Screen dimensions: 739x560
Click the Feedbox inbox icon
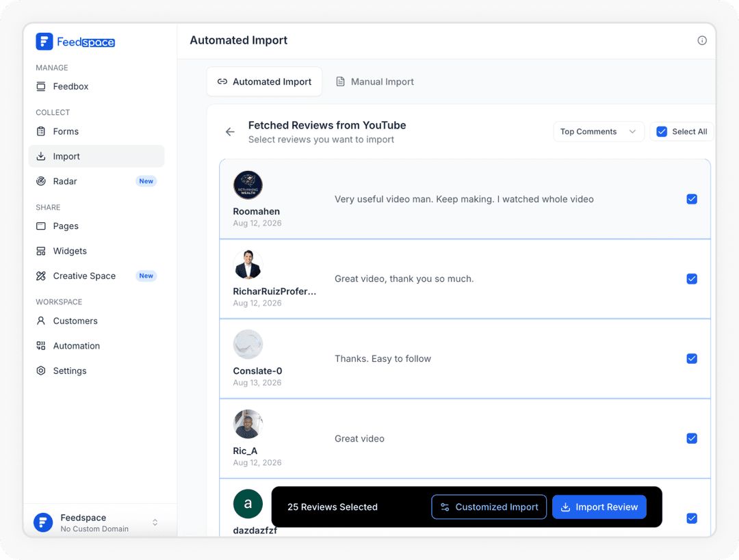coord(41,86)
